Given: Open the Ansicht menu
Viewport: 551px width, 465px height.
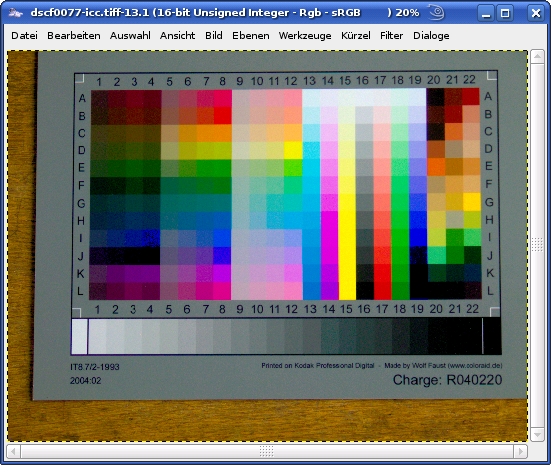Looking at the screenshot, I should 177,35.
